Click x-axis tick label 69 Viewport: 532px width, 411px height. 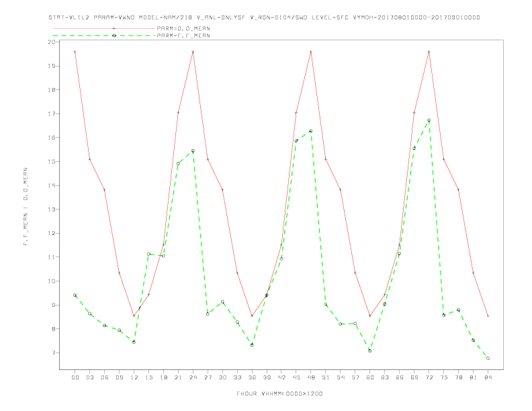coord(414,377)
